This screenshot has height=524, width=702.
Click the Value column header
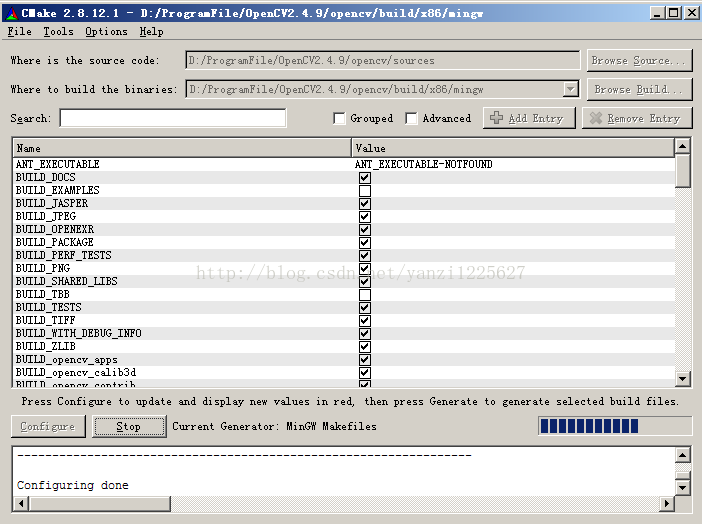[x=513, y=148]
